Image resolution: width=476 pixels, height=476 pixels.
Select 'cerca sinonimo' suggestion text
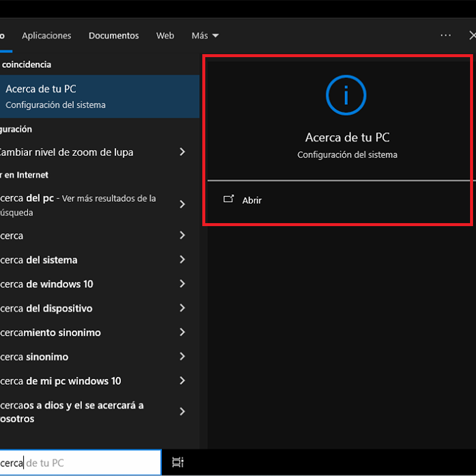click(34, 357)
